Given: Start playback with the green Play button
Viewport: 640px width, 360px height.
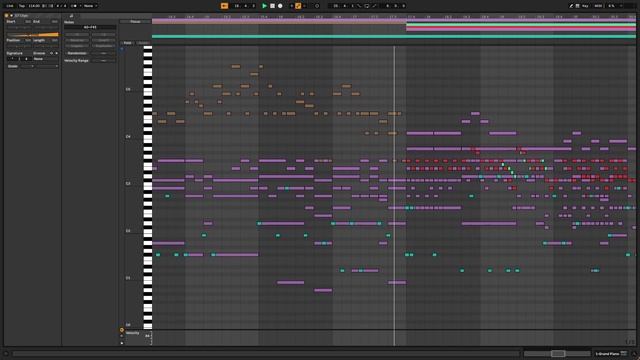Looking at the screenshot, I should pos(264,6).
